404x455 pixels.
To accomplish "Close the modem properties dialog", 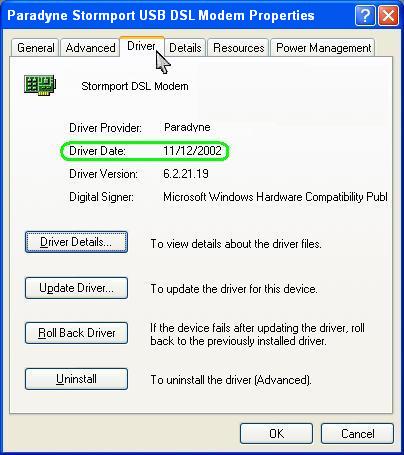I will pos(388,15).
